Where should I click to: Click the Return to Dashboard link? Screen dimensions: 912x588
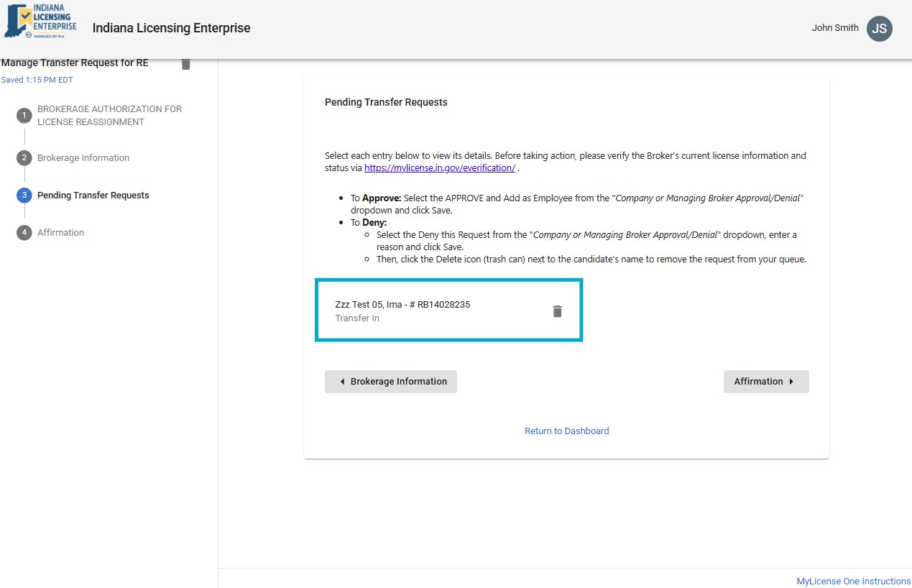tap(566, 431)
